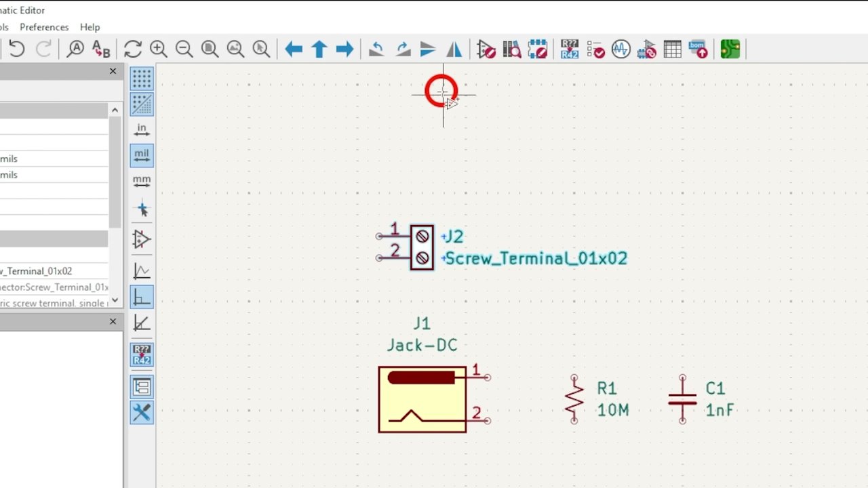Open Find and Replace tool
The height and width of the screenshot is (488, 868).
point(100,49)
